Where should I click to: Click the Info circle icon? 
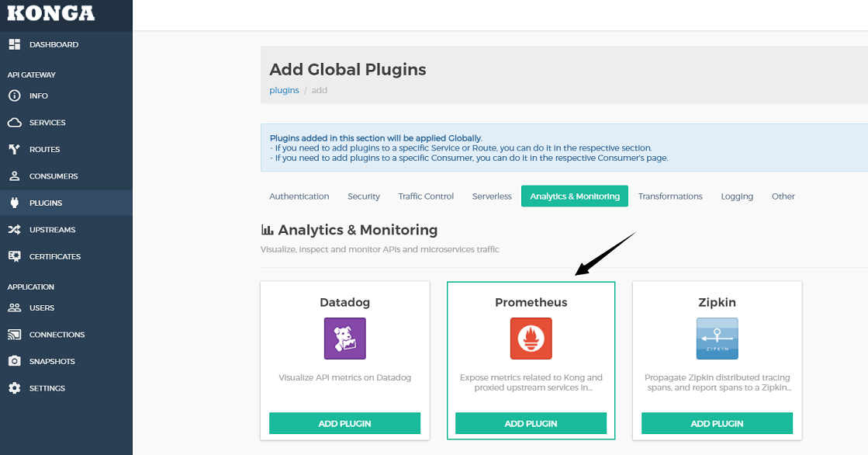tap(14, 96)
